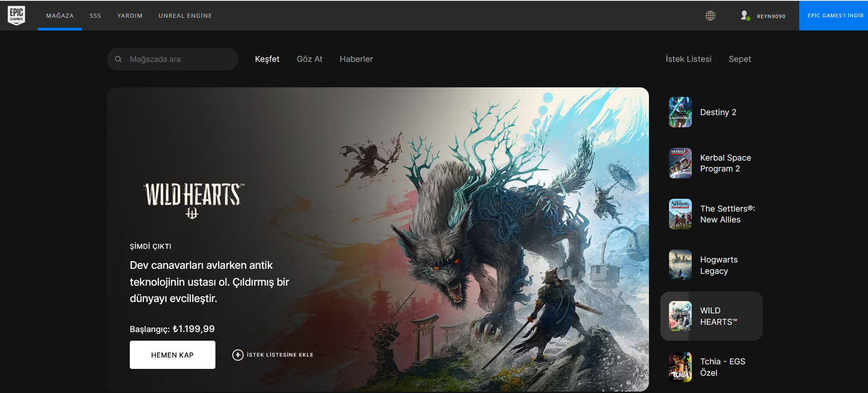Viewport: 868px width, 393px height.
Task: Click WILD HEARTS™ list title text
Action: 719,316
